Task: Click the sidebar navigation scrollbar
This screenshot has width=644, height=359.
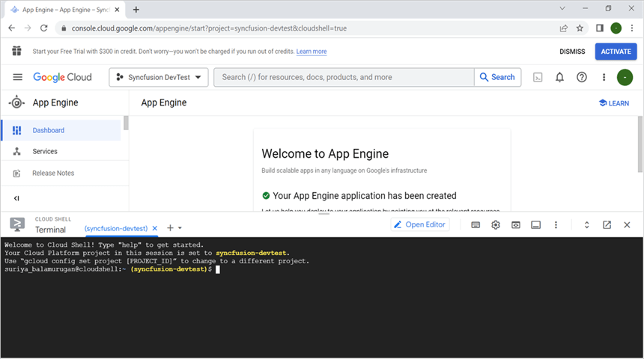Action: pyautogui.click(x=126, y=123)
